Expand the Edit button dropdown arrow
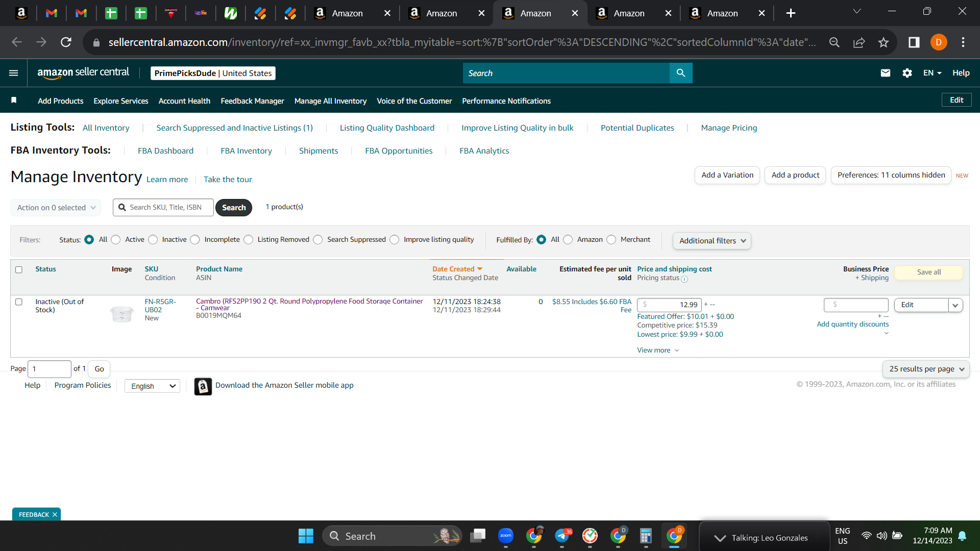 tap(955, 305)
